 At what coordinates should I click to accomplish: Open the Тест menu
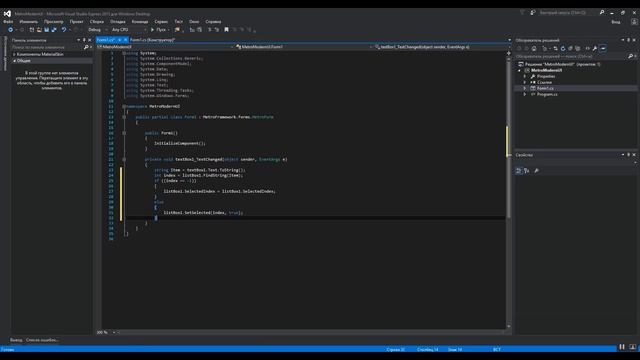(179, 22)
